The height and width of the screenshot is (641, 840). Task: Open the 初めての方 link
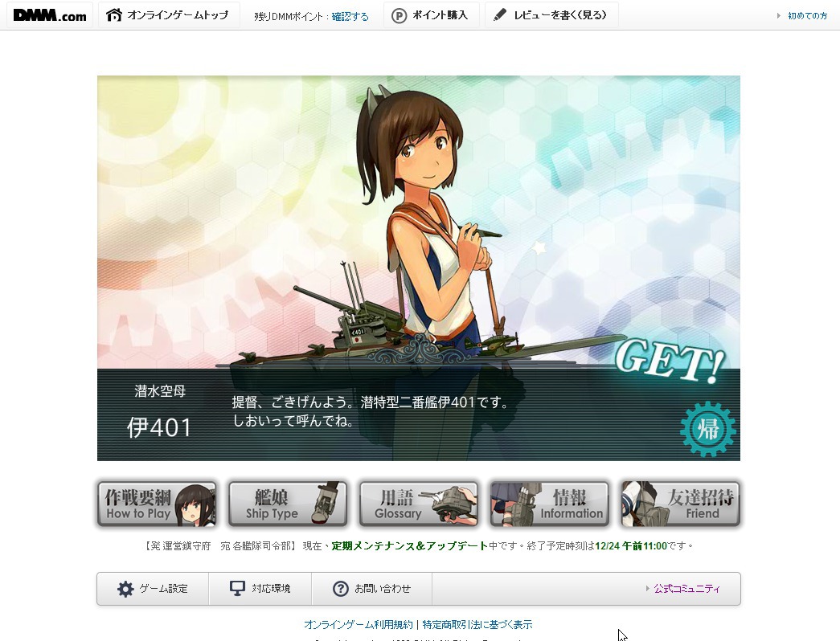807,16
